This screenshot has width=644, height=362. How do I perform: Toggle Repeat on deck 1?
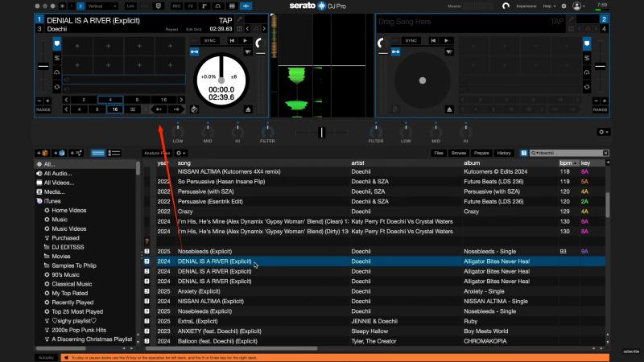tap(171, 30)
